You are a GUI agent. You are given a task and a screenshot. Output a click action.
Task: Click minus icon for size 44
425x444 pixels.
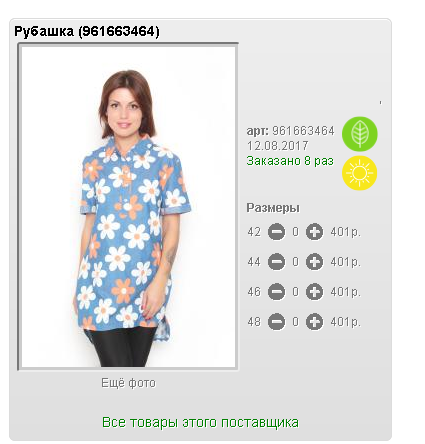pyautogui.click(x=276, y=262)
